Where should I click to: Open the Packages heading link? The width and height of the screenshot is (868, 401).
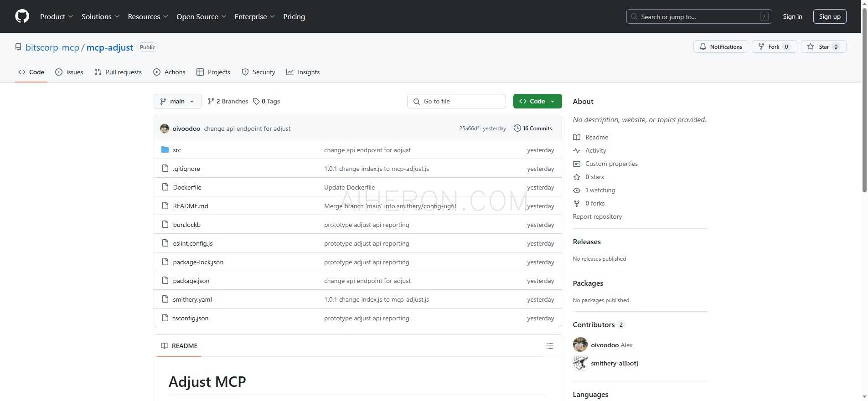[x=588, y=283]
